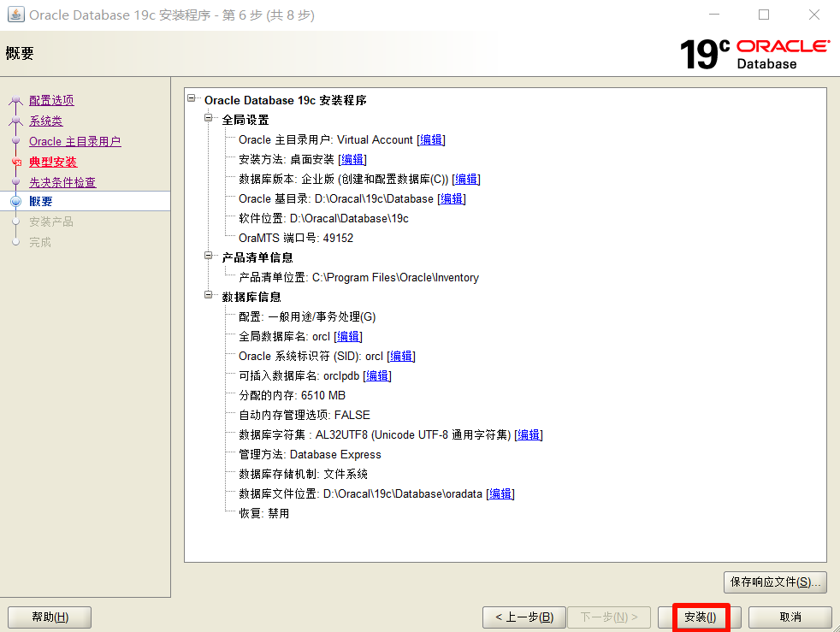Click the 概要 step's blue circle icon

click(16, 201)
